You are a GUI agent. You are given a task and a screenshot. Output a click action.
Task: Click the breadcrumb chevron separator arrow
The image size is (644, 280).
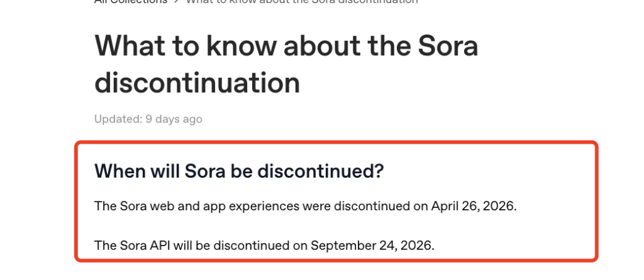177,2
